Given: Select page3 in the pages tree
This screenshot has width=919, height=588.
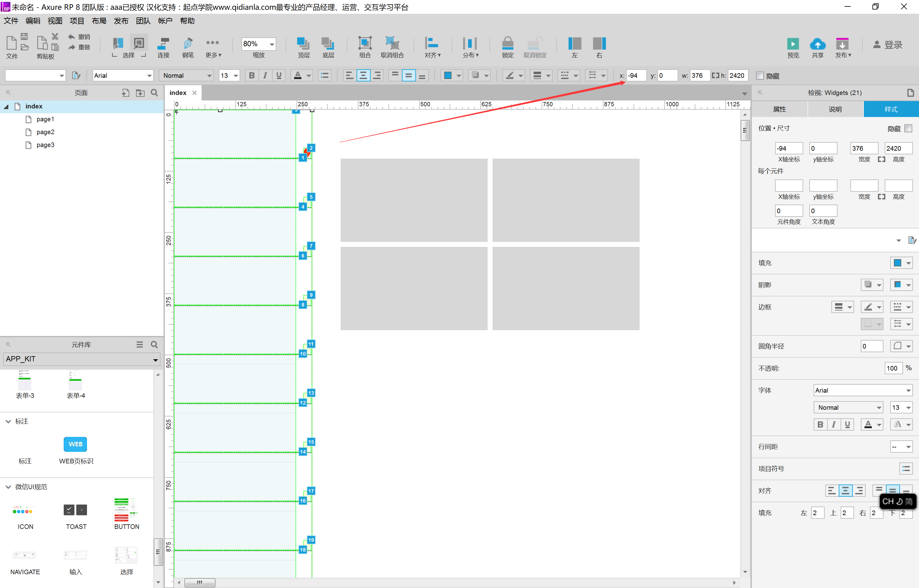Looking at the screenshot, I should pos(45,145).
